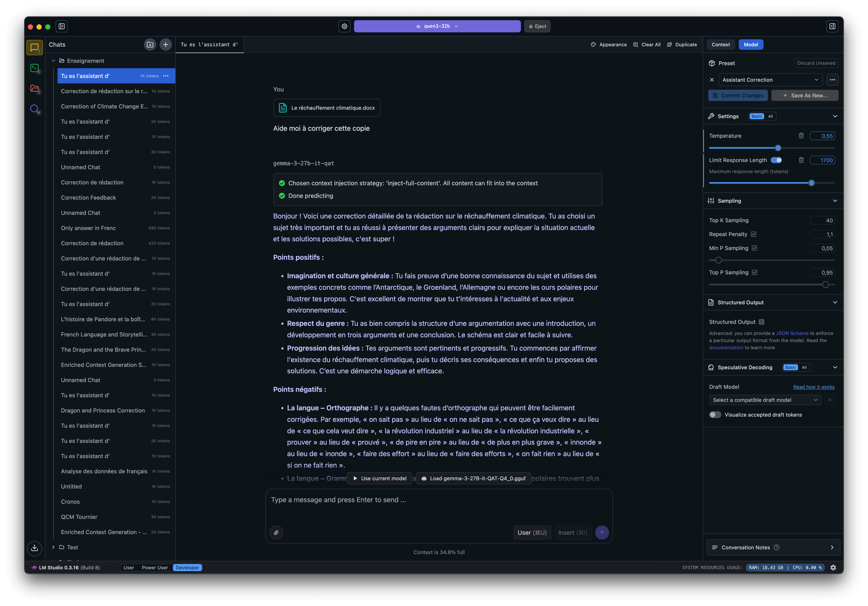Open the qwen3-32b model selector dropdown

pyautogui.click(x=437, y=26)
